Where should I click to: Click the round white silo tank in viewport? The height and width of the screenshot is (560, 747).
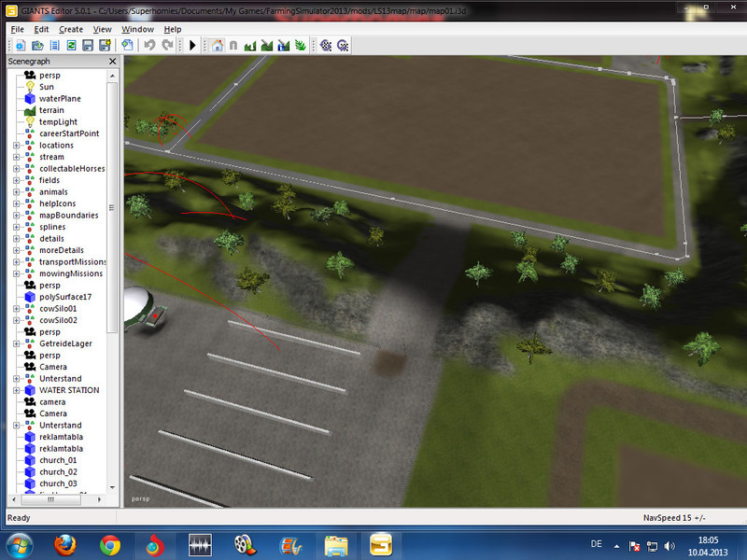(x=138, y=305)
